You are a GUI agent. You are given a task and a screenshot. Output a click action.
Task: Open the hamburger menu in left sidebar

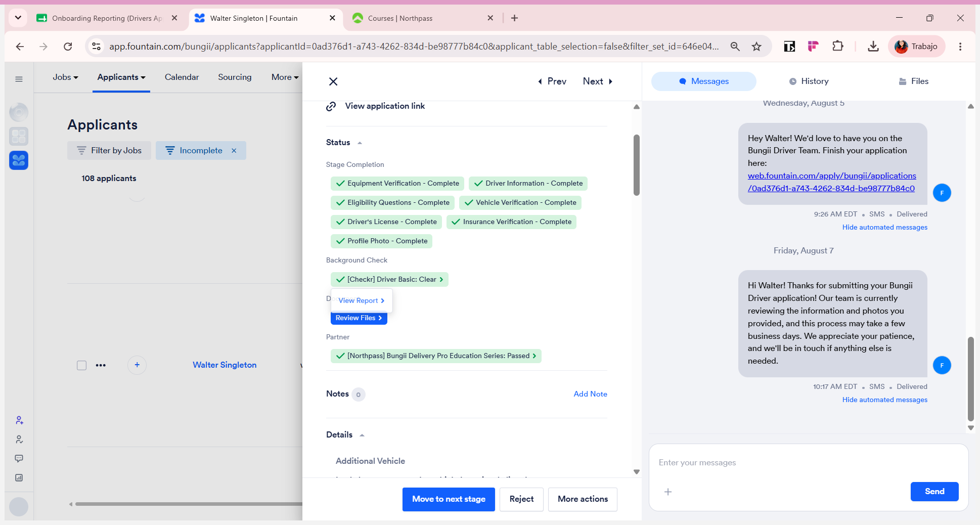tap(19, 79)
